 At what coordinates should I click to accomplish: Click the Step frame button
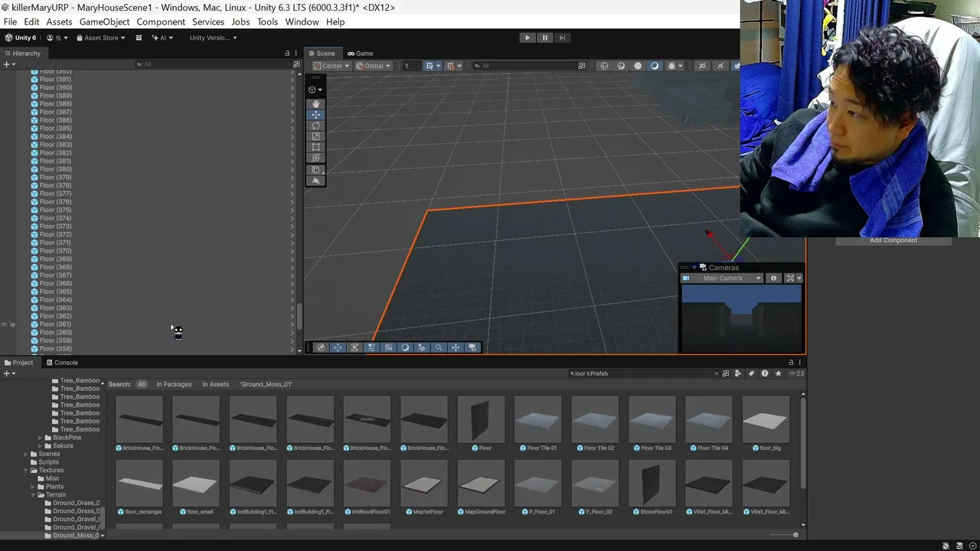coord(562,37)
